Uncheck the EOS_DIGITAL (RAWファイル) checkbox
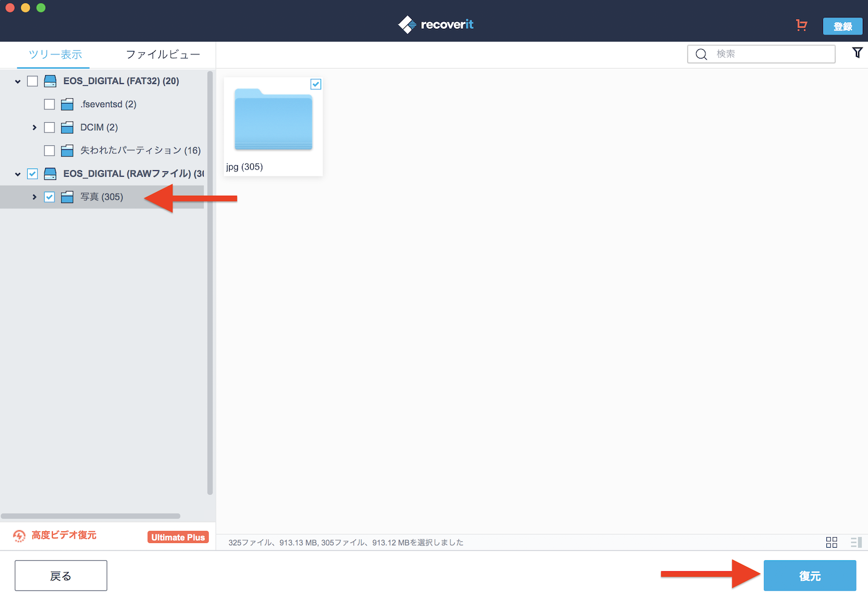The width and height of the screenshot is (868, 598). pos(32,174)
